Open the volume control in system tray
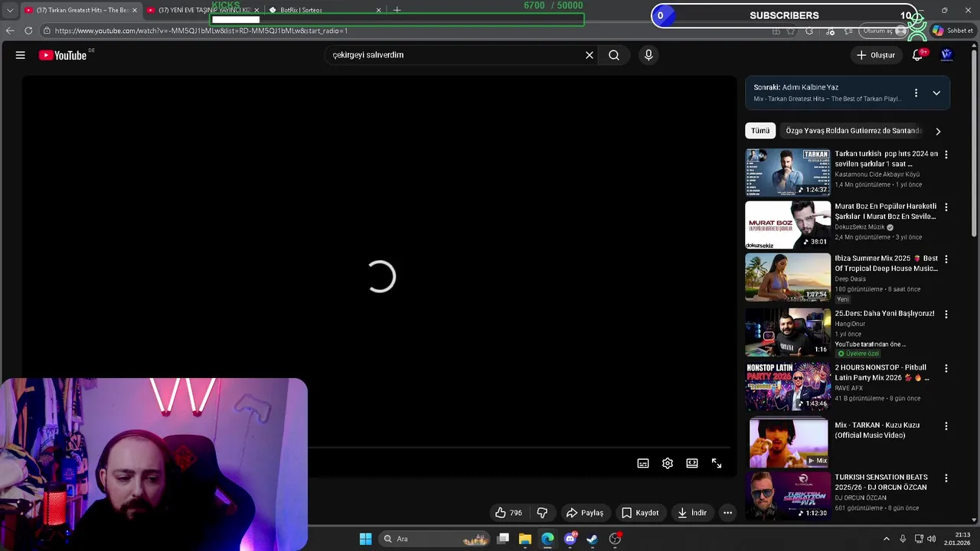 click(932, 539)
